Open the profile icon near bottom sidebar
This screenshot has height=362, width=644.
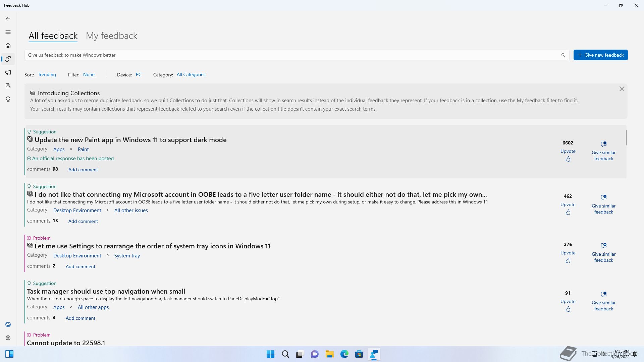pos(8,324)
